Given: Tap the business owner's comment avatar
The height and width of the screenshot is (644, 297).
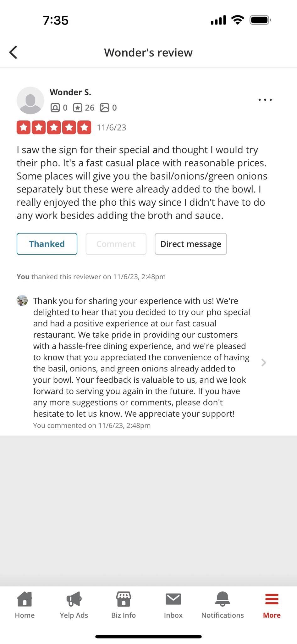Looking at the screenshot, I should (22, 301).
